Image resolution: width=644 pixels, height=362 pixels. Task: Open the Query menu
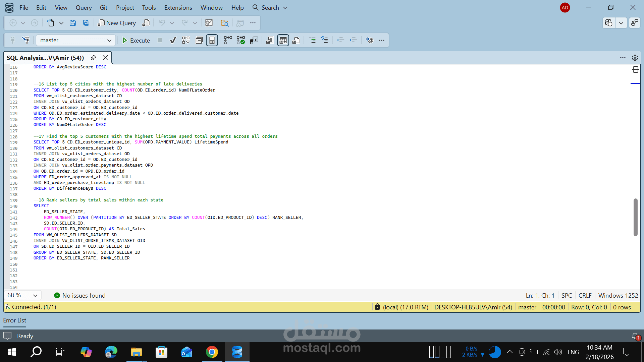click(x=84, y=8)
